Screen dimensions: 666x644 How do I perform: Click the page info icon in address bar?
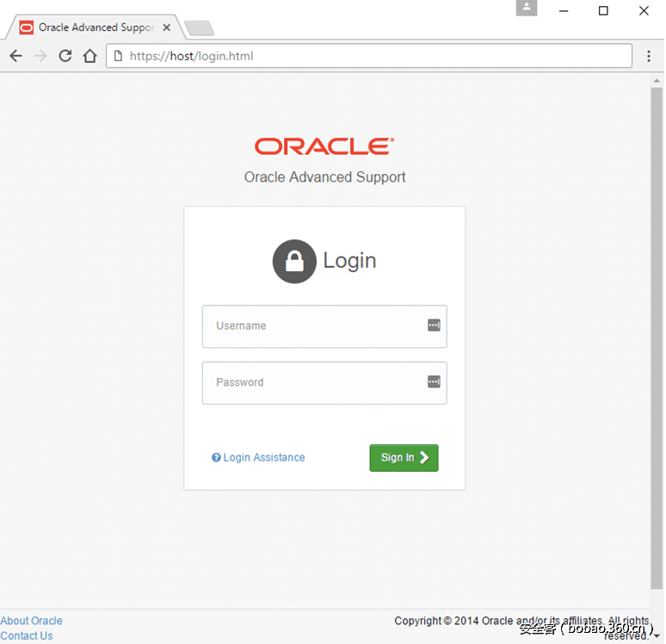[x=119, y=56]
